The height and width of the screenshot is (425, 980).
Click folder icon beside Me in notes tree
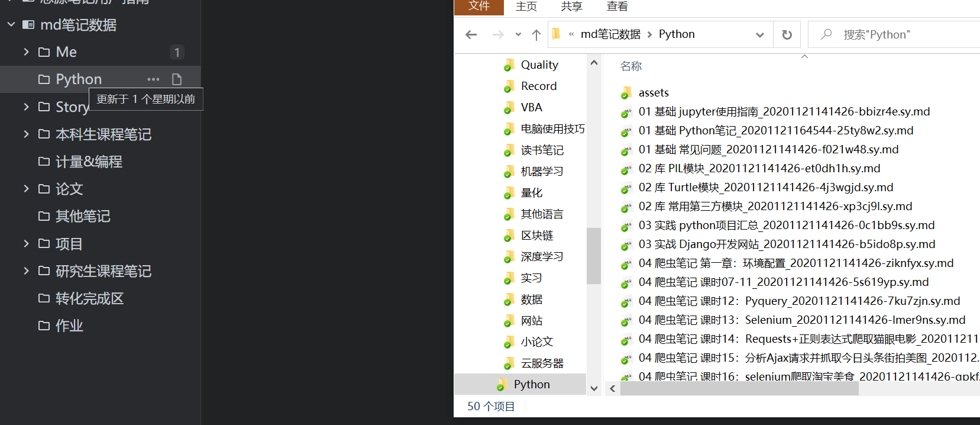point(44,52)
